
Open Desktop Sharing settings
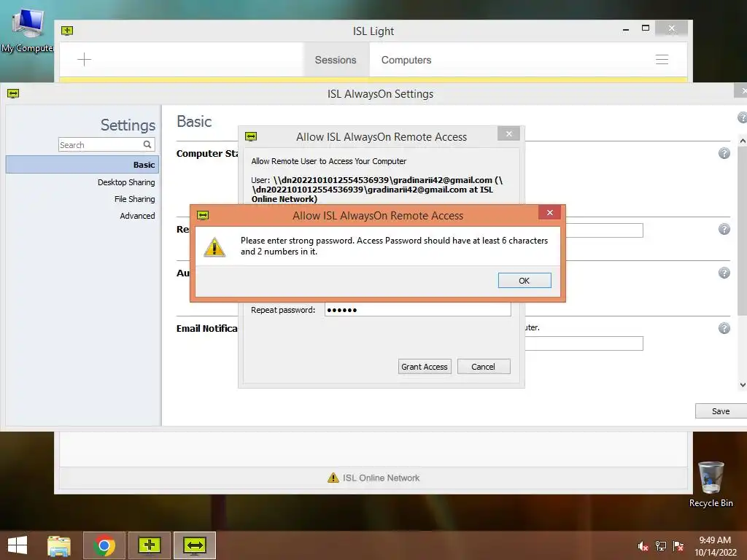[x=126, y=182]
